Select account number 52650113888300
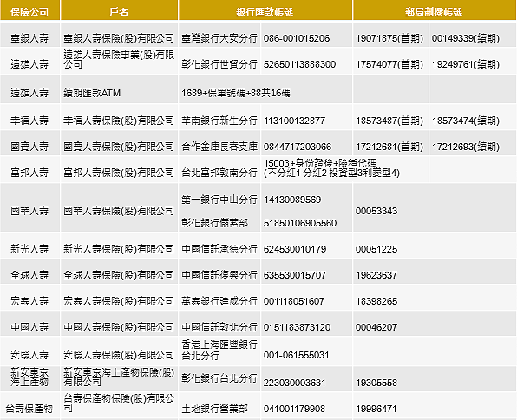This screenshot has height=420, width=517. point(299,64)
